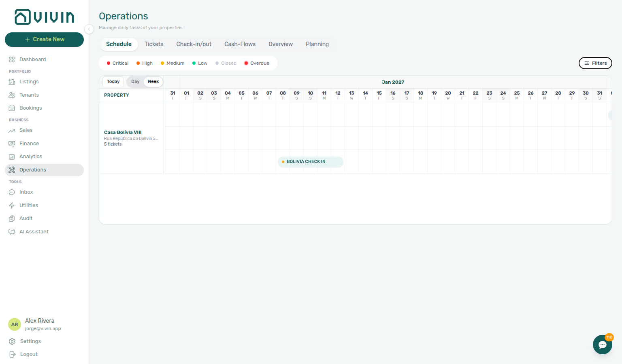Go to the Analytics page
This screenshot has width=622, height=364.
pos(31,157)
